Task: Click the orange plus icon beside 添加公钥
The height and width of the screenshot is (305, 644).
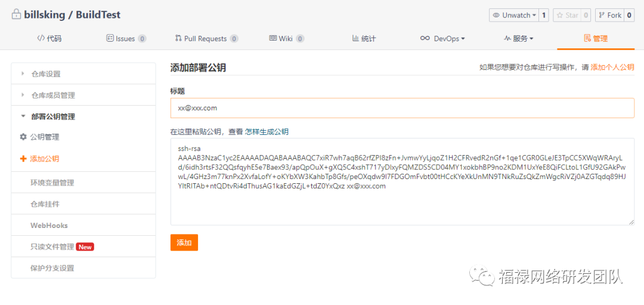Action: tap(23, 159)
